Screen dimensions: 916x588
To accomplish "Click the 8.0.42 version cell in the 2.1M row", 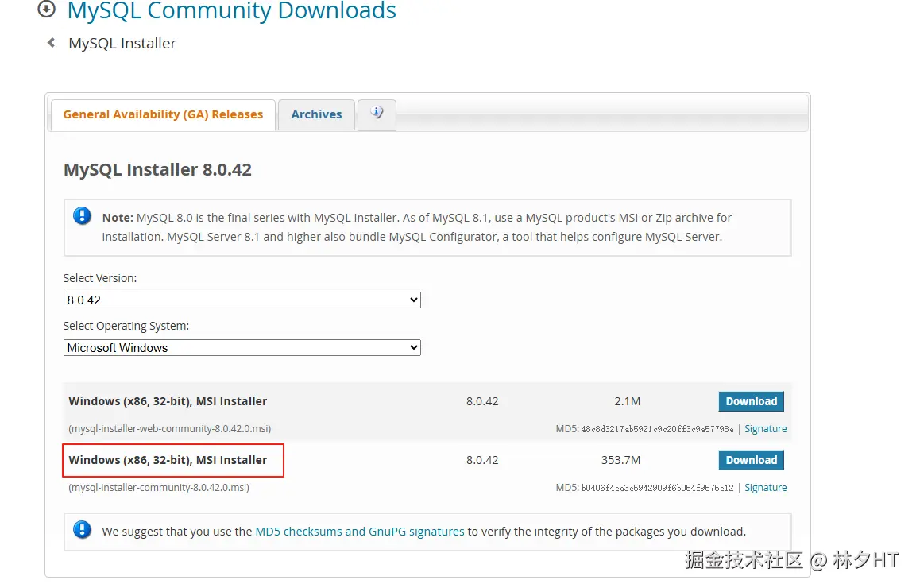I will 482,401.
